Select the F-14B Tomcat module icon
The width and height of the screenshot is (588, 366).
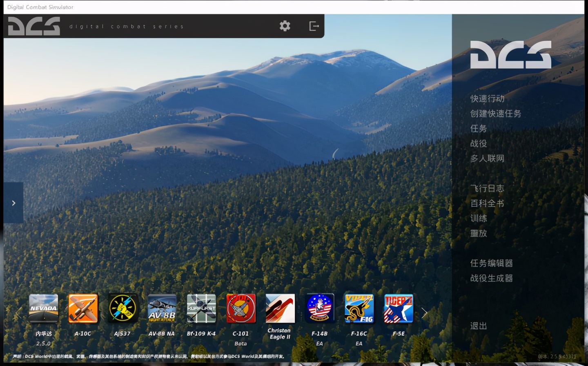click(x=320, y=308)
